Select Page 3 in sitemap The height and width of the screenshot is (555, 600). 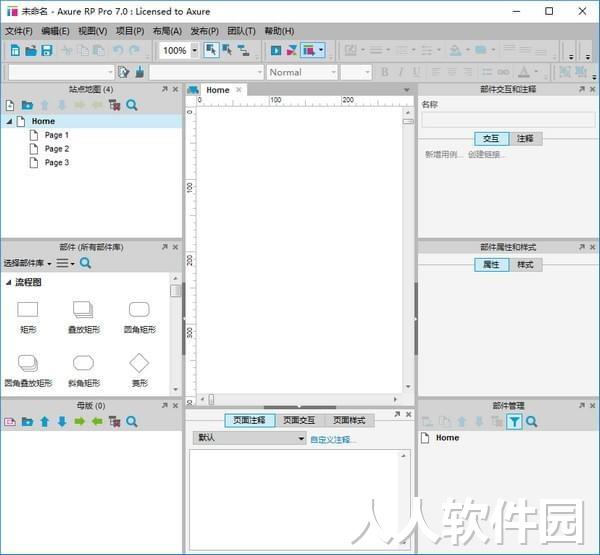(57, 163)
